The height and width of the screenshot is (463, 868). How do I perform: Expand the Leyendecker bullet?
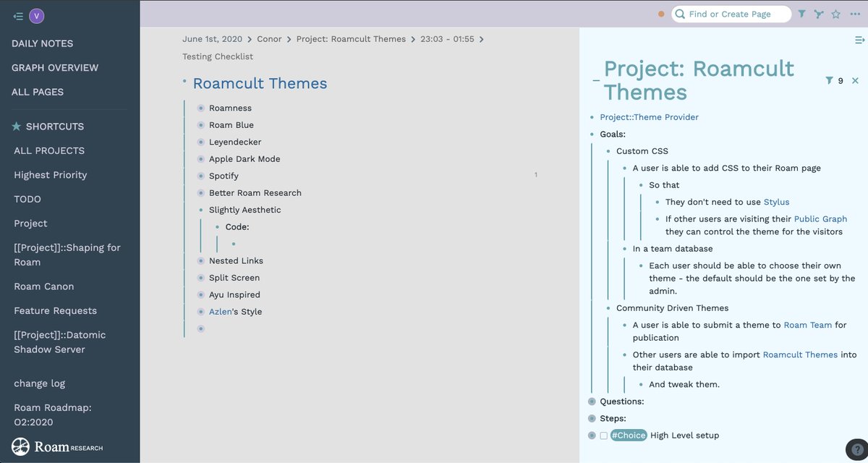(201, 142)
